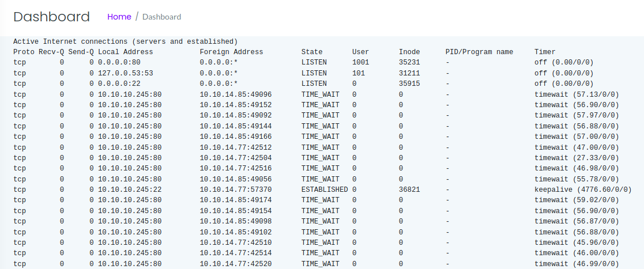Viewport: 644px width, 269px height.
Task: Click the timewait (57.97/0/0) timer
Action: (577, 116)
